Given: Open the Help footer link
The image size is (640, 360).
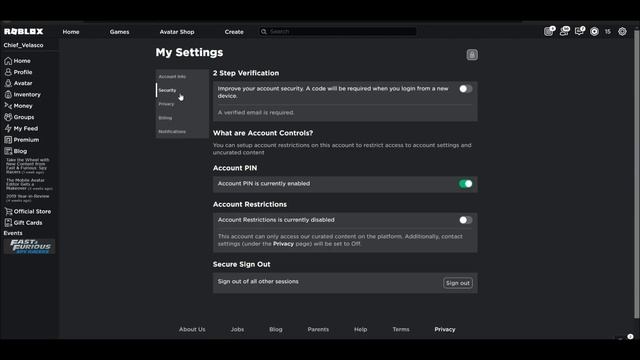Looking at the screenshot, I should [x=360, y=329].
